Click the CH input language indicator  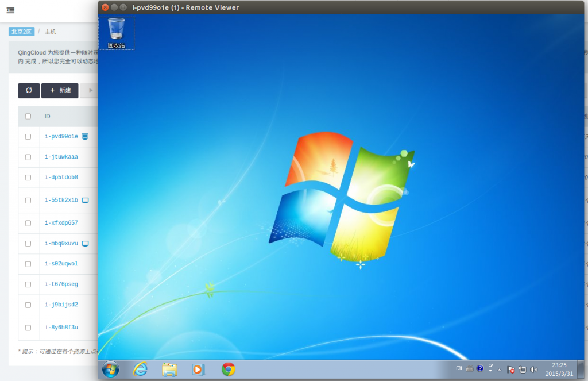point(459,368)
